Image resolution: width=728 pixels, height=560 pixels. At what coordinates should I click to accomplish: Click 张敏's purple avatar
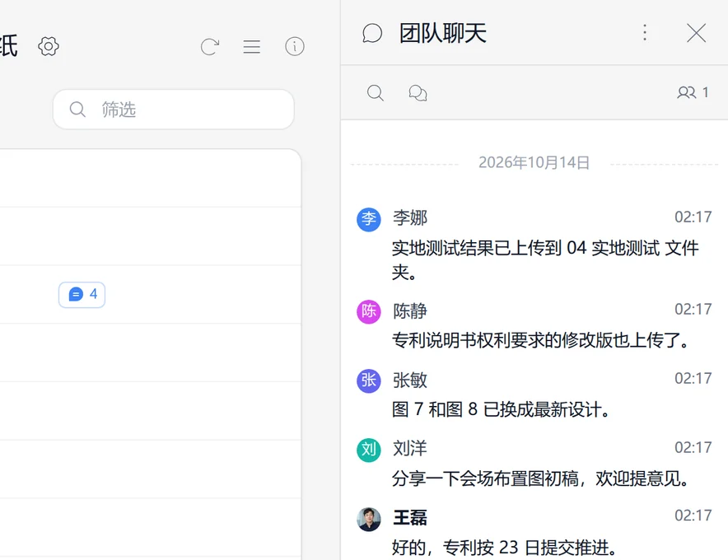(x=369, y=380)
